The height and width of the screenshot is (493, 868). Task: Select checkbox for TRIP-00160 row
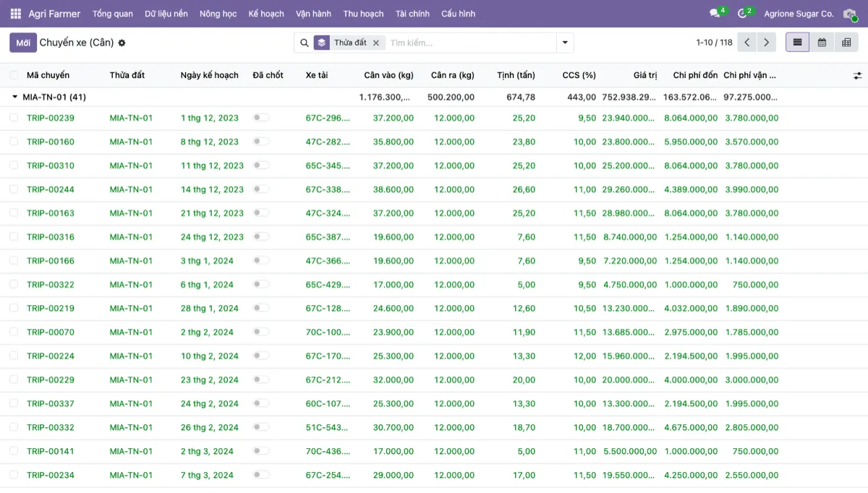14,142
